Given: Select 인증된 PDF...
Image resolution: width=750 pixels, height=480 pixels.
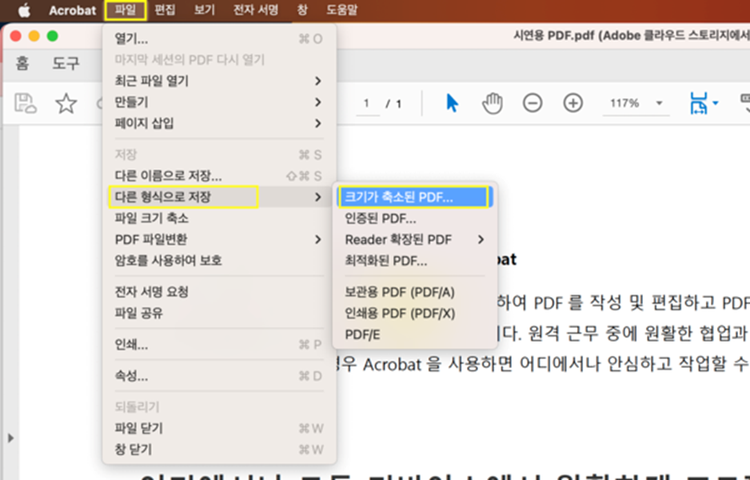Looking at the screenshot, I should pos(414,218).
